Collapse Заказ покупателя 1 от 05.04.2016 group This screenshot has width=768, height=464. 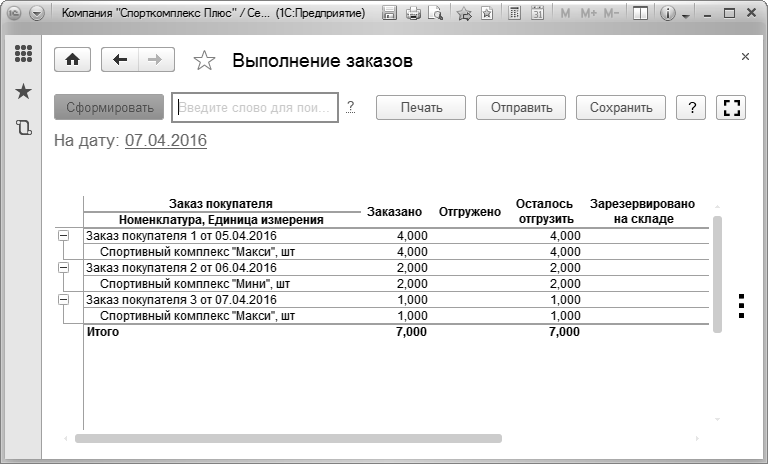click(x=63, y=236)
